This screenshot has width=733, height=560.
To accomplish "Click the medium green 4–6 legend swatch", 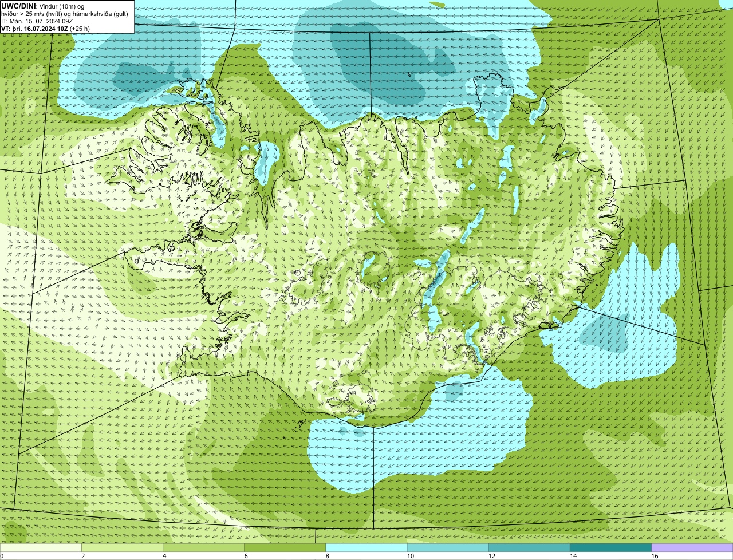I will (x=204, y=547).
